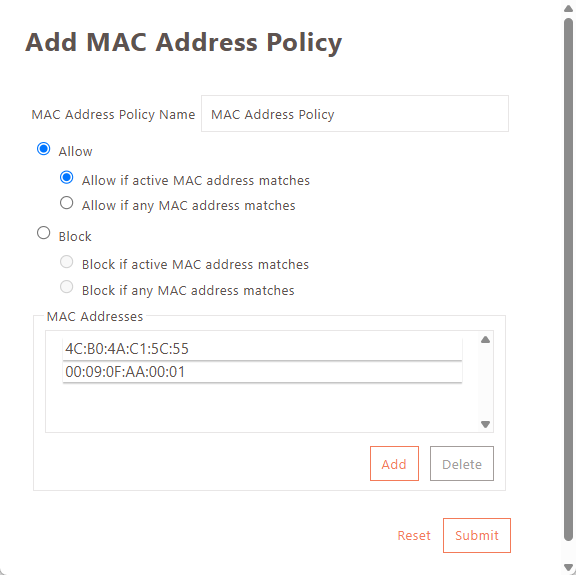Choose Block if active MAC address matches
Image resolution: width=576 pixels, height=575 pixels.
click(x=66, y=262)
